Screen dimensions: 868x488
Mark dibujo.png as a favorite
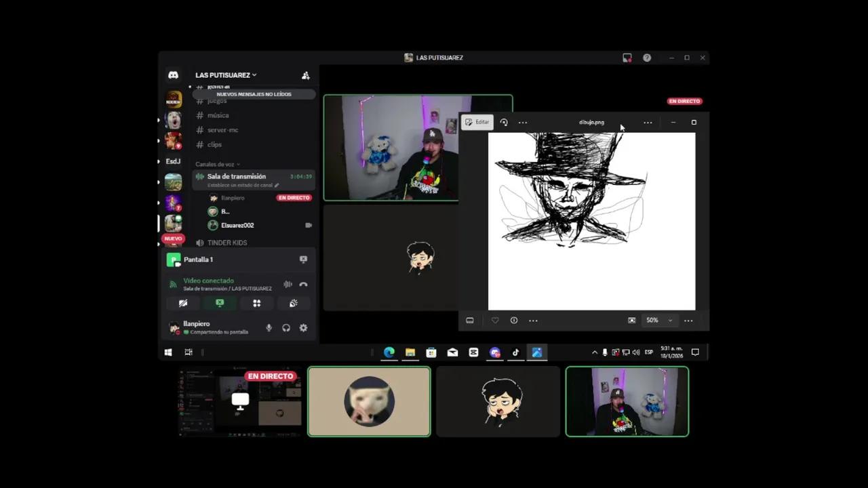[495, 320]
